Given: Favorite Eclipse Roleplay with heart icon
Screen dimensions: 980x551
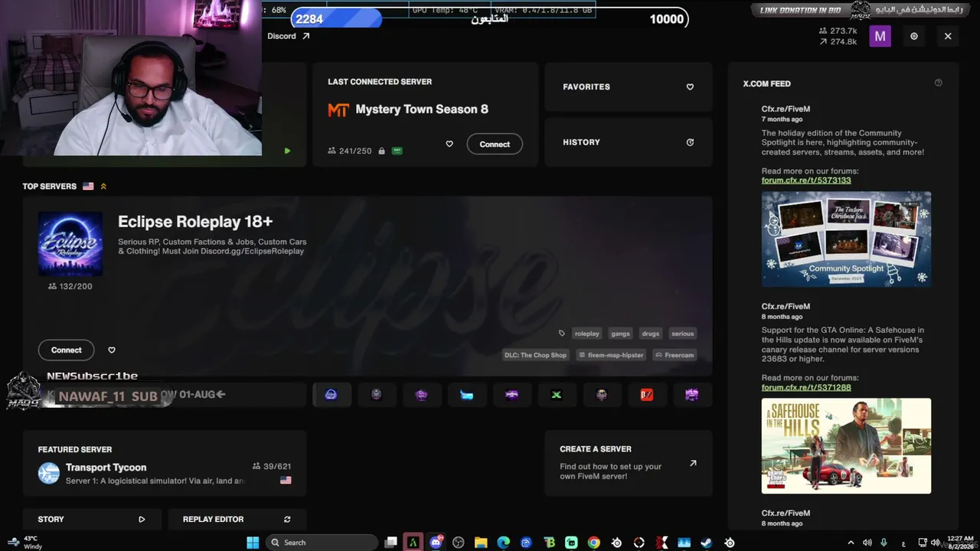Looking at the screenshot, I should tap(111, 350).
